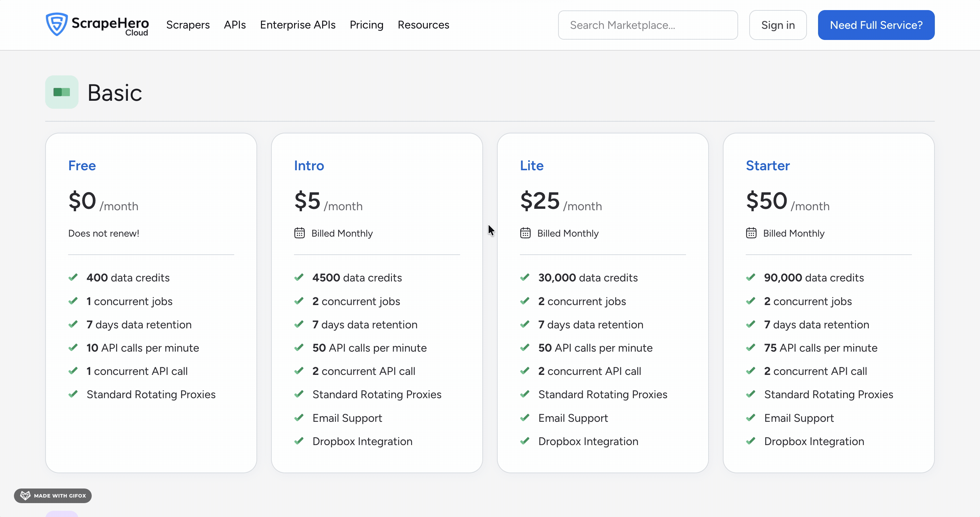Viewport: 980px width, 517px height.
Task: Click the calendar icon in Starter plan
Action: (751, 233)
